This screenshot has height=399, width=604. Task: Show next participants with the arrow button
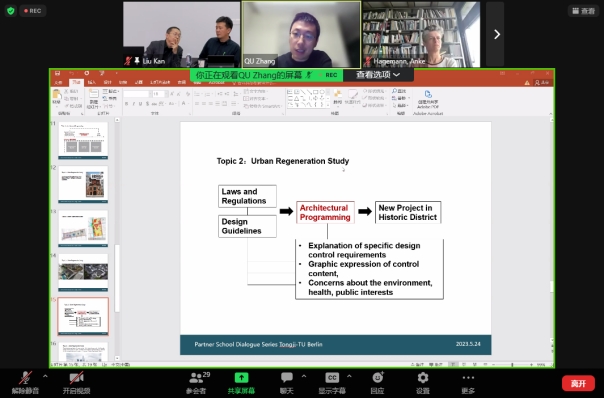pyautogui.click(x=496, y=34)
